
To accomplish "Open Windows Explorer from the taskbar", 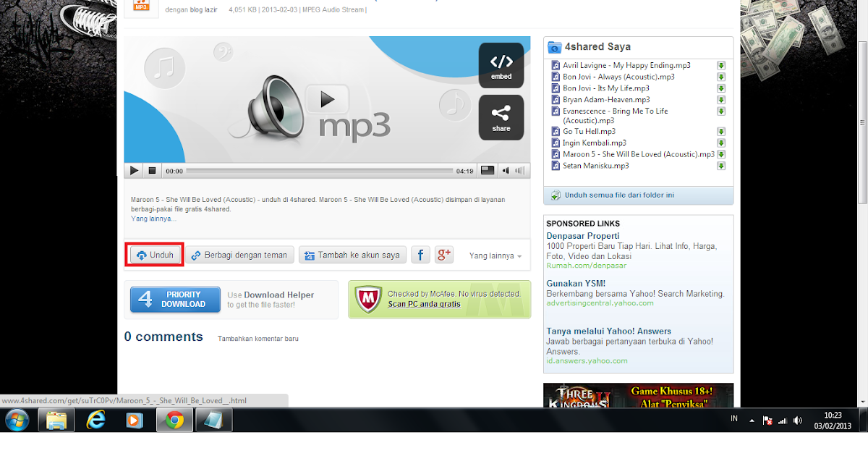I will [x=56, y=420].
